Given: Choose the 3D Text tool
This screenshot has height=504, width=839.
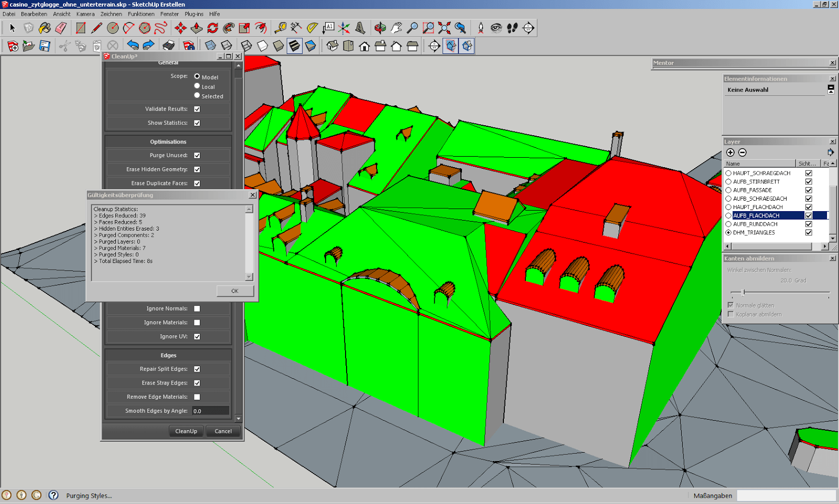Looking at the screenshot, I should pyautogui.click(x=360, y=28).
